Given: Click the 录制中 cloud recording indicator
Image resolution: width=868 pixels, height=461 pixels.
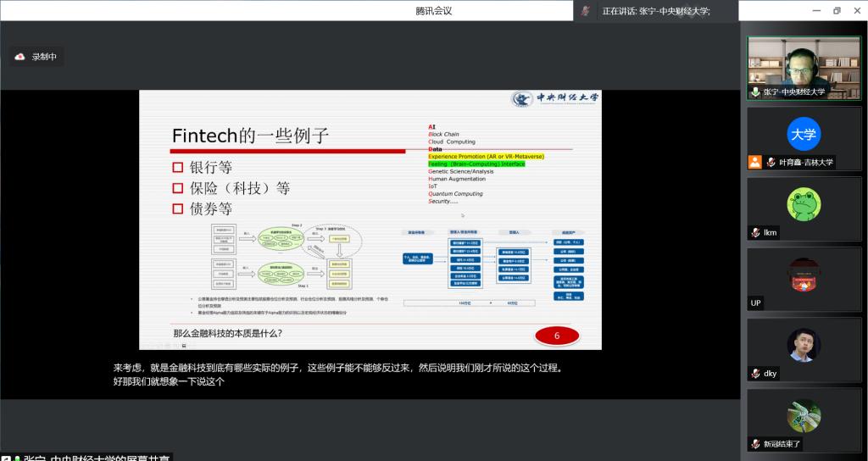Looking at the screenshot, I should click(36, 57).
